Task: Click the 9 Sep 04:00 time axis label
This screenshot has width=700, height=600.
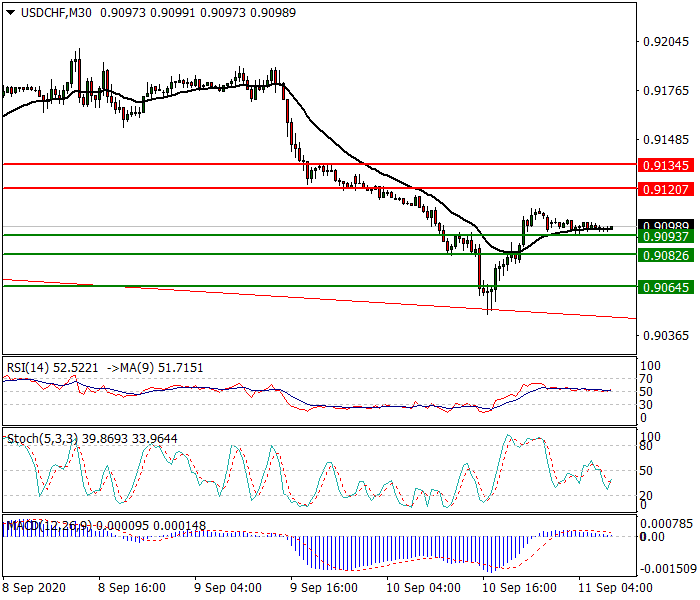Action: click(x=228, y=588)
